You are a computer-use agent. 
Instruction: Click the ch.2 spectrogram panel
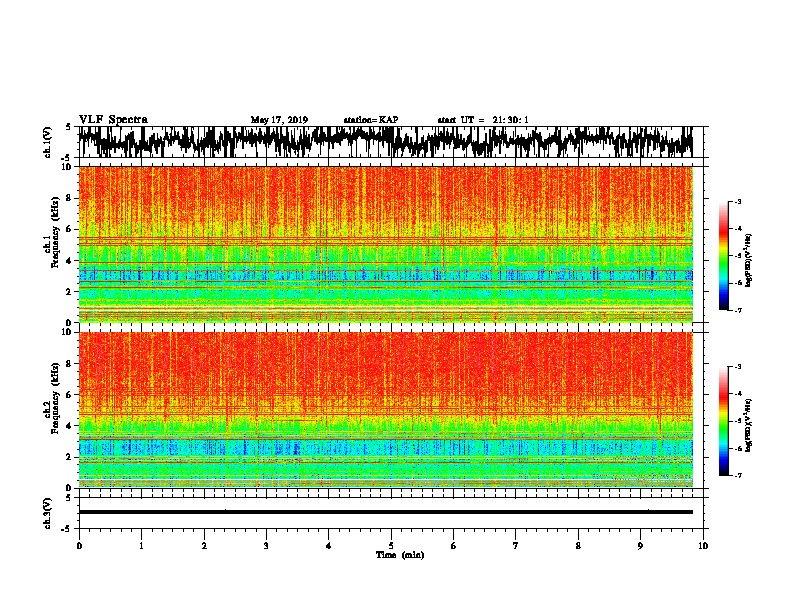tap(385, 410)
